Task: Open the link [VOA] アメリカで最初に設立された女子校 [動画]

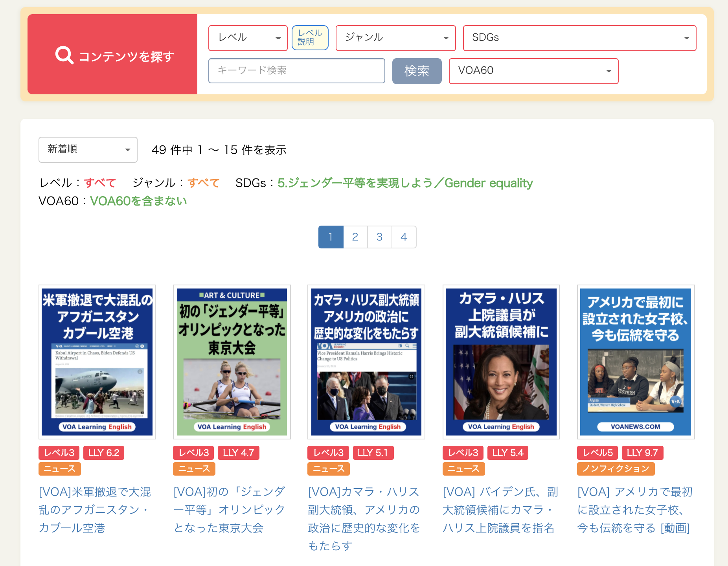Action: coord(635,510)
